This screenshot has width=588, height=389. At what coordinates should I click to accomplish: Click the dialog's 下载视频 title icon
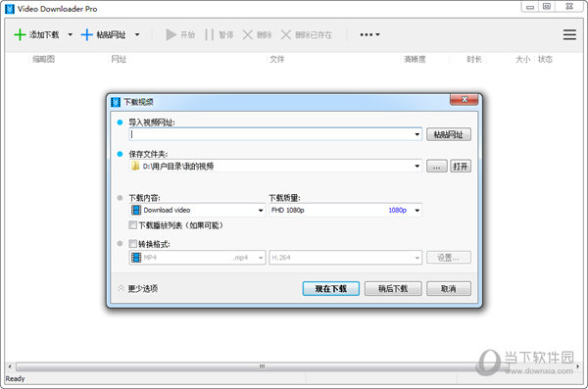tap(116, 102)
